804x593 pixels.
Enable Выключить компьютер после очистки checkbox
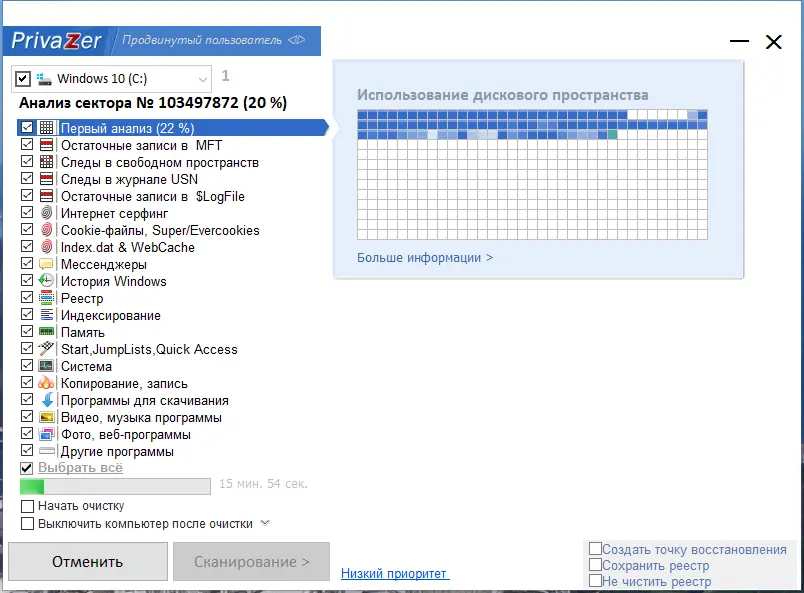tap(27, 524)
